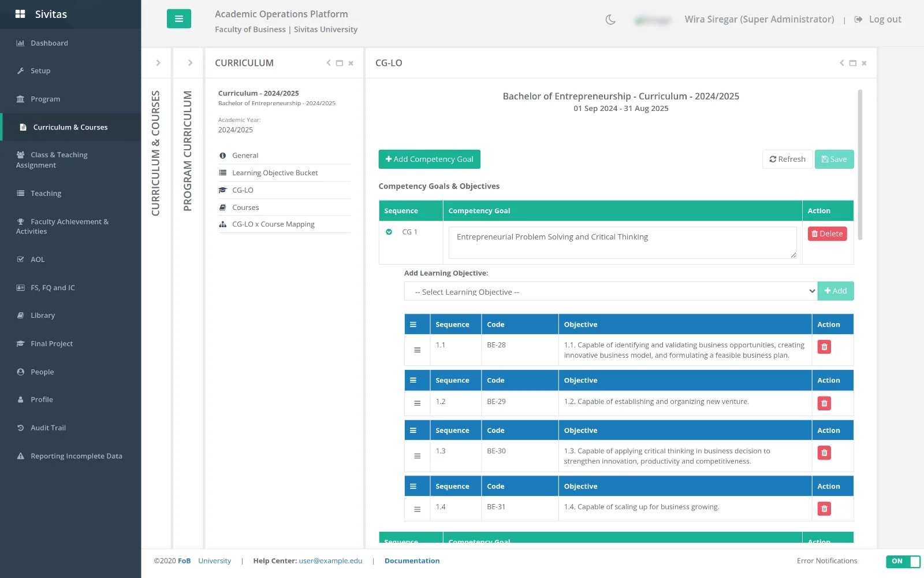Open the University footer link
The height and width of the screenshot is (578, 924).
(214, 561)
